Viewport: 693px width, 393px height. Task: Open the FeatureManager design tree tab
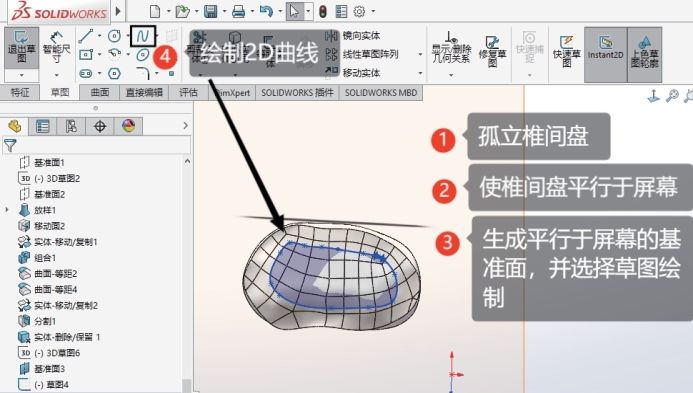(15, 126)
